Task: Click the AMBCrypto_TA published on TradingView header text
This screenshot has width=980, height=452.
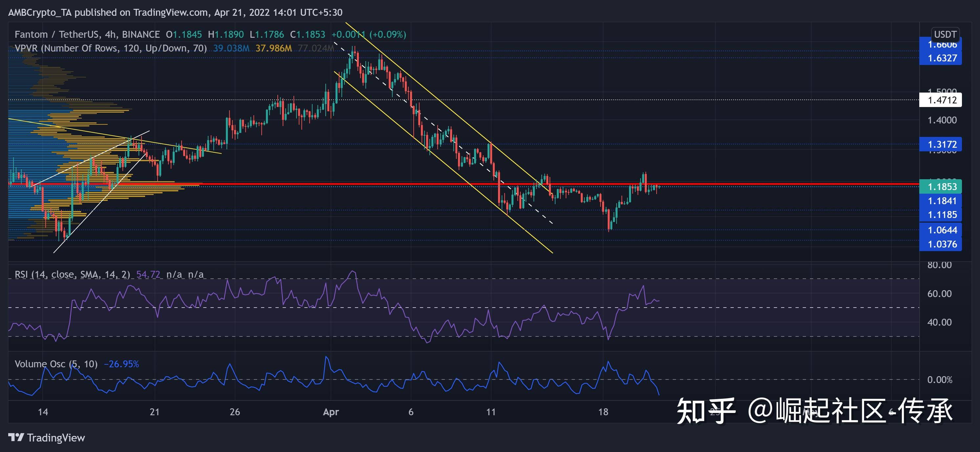Action: pos(175,12)
